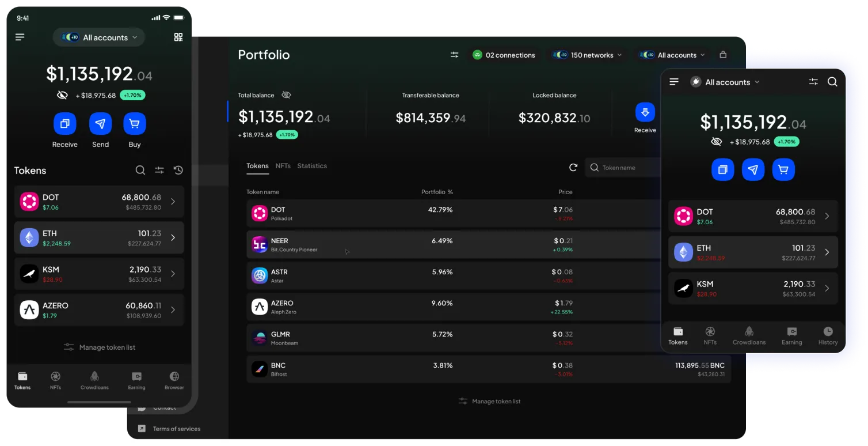Expand the 150 networks dropdown
Image resolution: width=868 pixels, height=446 pixels.
[x=587, y=55]
